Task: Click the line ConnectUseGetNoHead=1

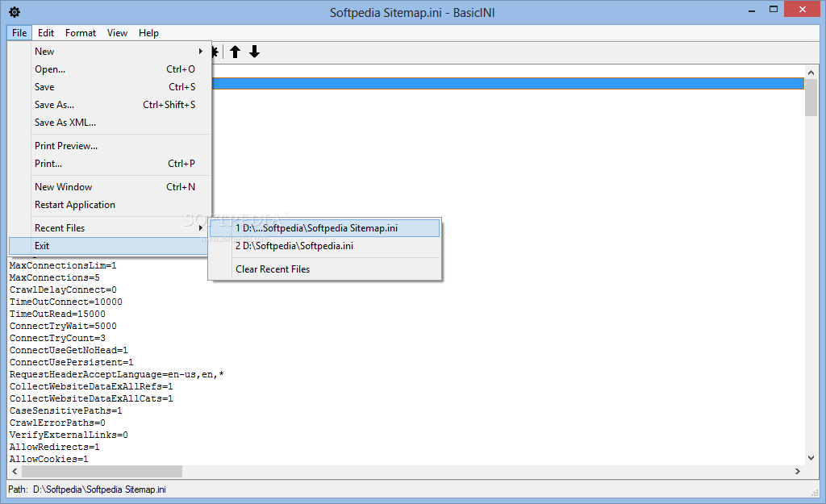Action: [69, 350]
